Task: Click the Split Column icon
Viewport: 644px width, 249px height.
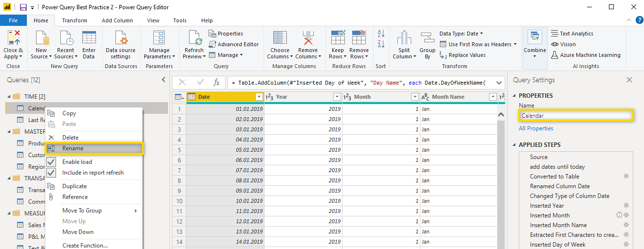Action: [404, 38]
